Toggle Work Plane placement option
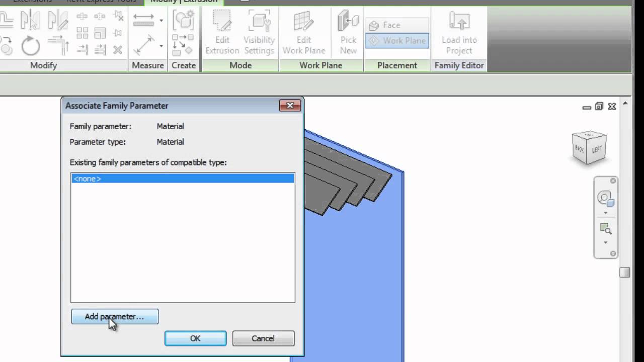The height and width of the screenshot is (362, 644). [x=397, y=41]
